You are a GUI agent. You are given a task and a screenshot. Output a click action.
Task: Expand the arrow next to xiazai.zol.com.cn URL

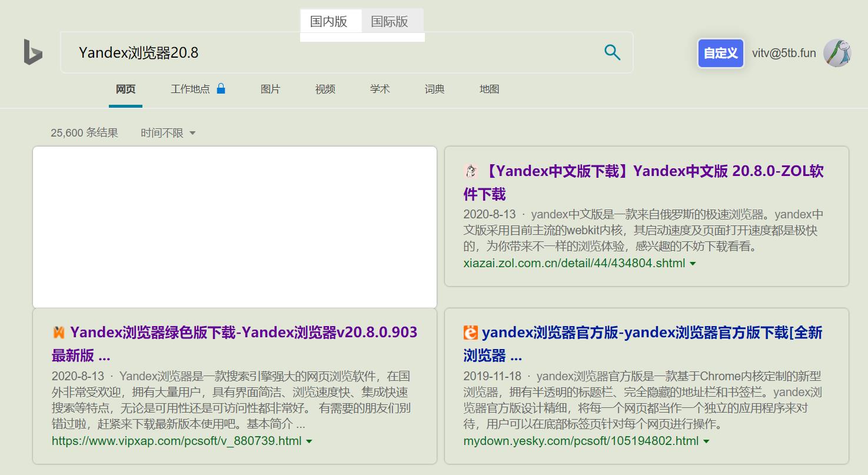693,264
